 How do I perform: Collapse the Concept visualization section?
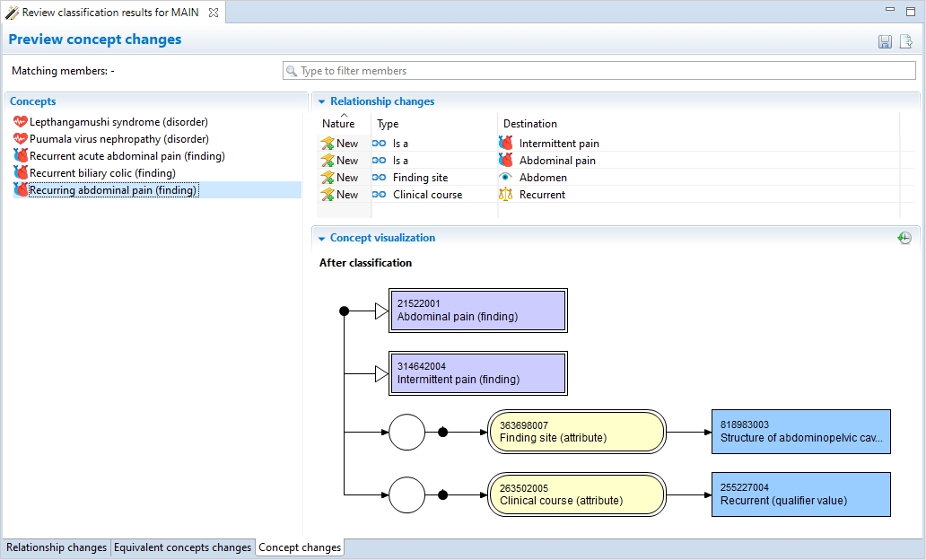click(322, 239)
